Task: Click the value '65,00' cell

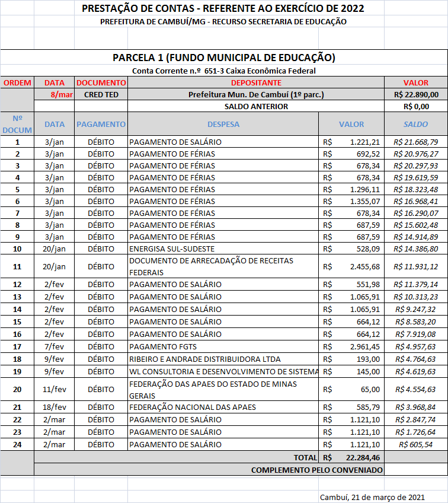Action: pyautogui.click(x=351, y=389)
